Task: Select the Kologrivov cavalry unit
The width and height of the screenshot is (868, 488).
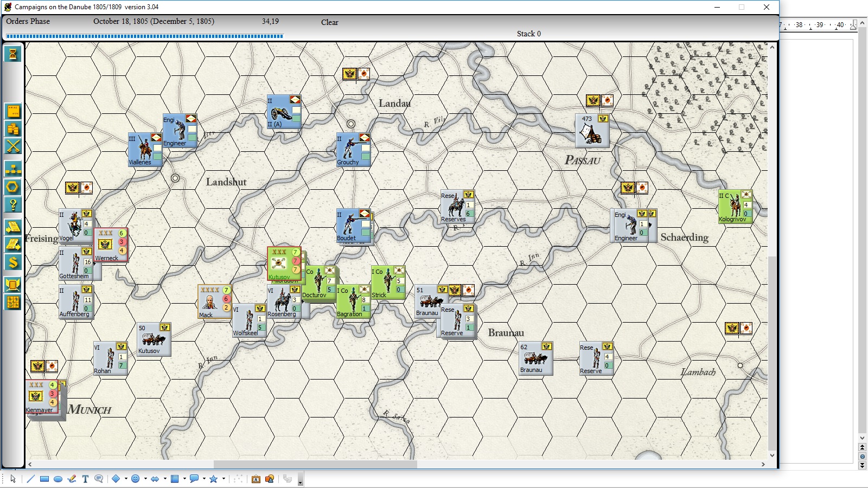Action: point(735,207)
